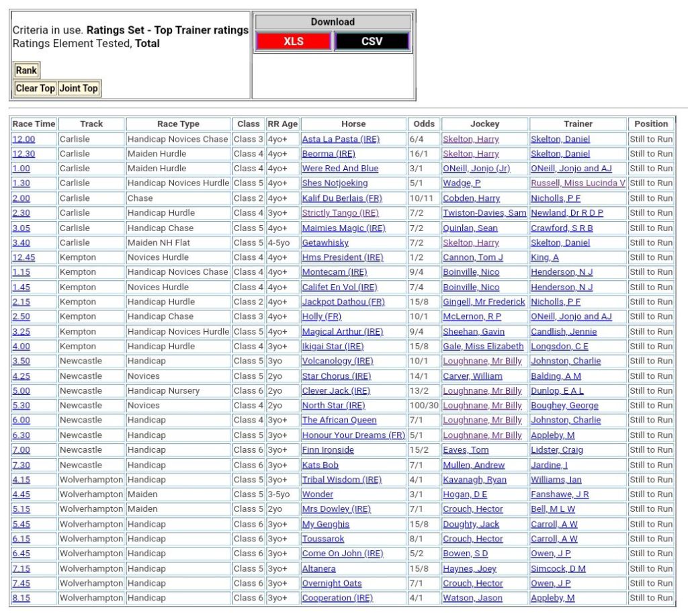View jockey Kavanagh, Ryan
This screenshot has height=616, width=688.
474,480
